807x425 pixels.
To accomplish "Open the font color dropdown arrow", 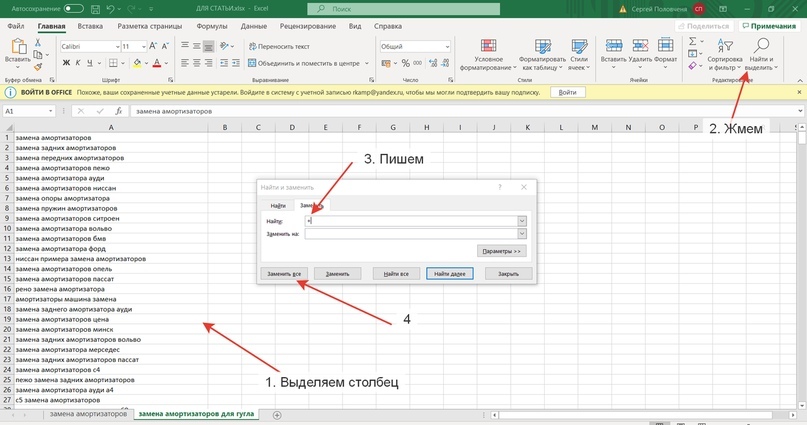I will coord(166,63).
